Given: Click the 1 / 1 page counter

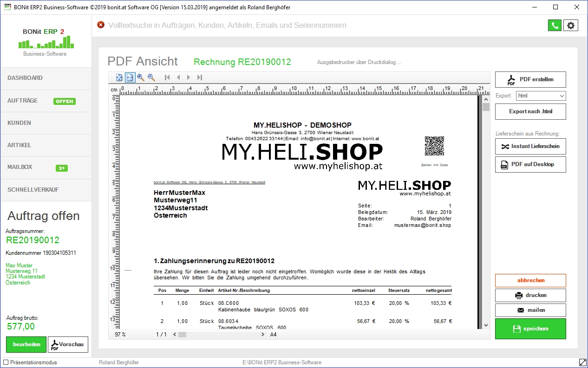Looking at the screenshot, I should (161, 334).
